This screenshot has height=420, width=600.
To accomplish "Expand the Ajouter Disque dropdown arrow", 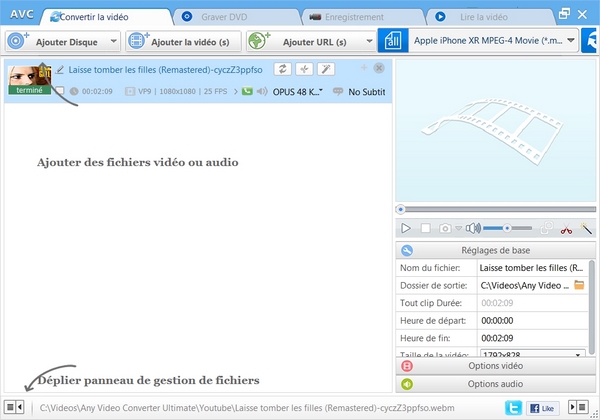I will coord(113,41).
